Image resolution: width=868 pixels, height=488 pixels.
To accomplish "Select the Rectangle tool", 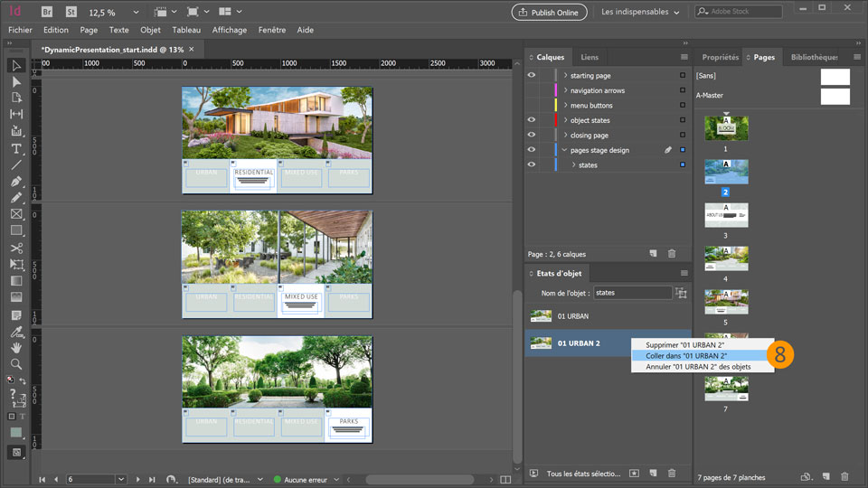I will point(16,230).
